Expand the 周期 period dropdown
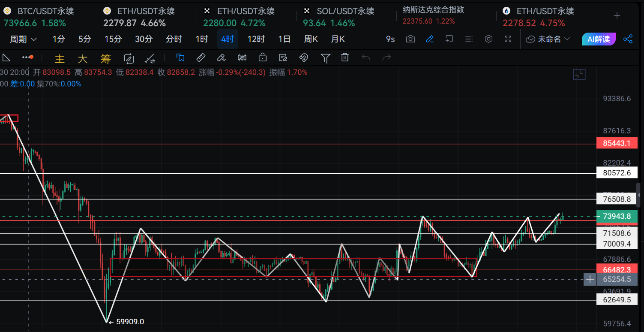The image size is (644, 332). [24, 39]
